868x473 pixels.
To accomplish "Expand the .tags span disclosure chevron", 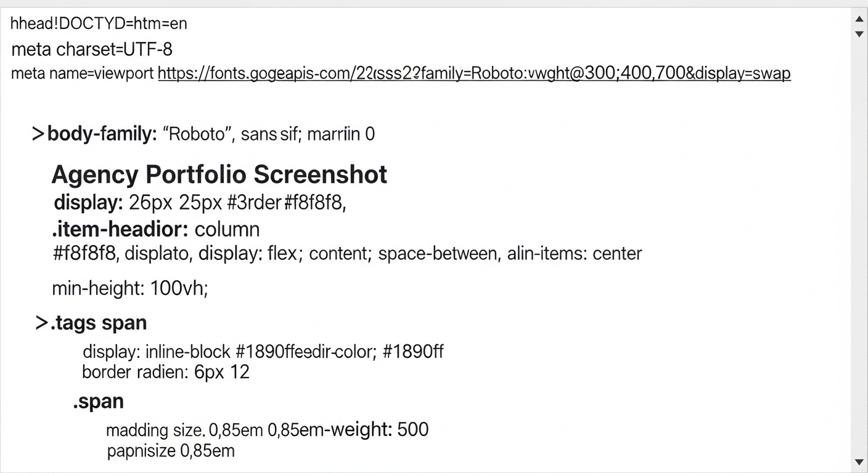I will tap(39, 321).
